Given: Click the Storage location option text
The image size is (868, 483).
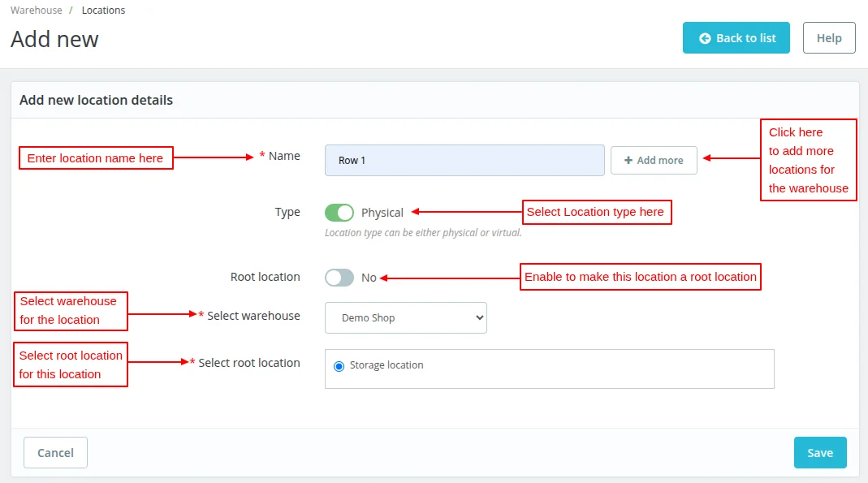Looking at the screenshot, I should pos(386,365).
